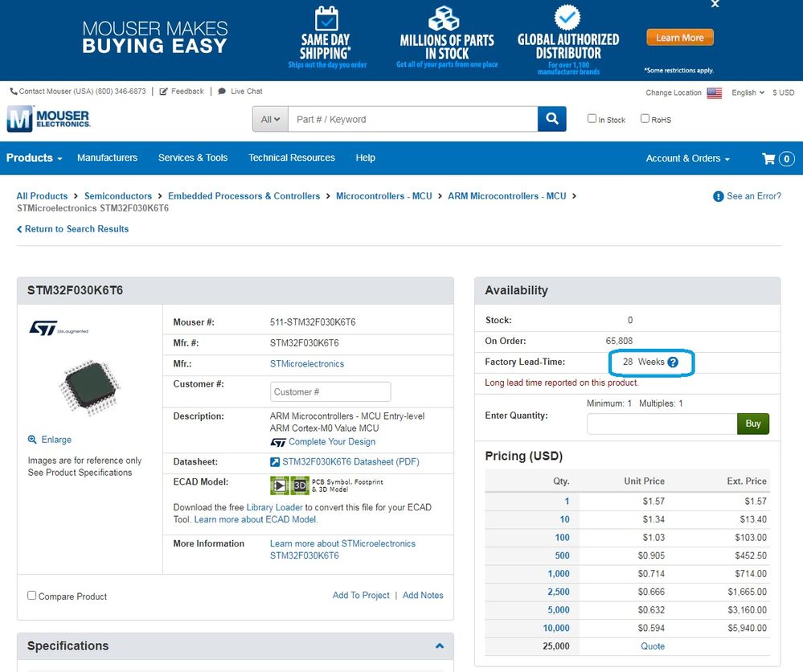Click the $ USD currency selector
The image size is (803, 672).
783,92
